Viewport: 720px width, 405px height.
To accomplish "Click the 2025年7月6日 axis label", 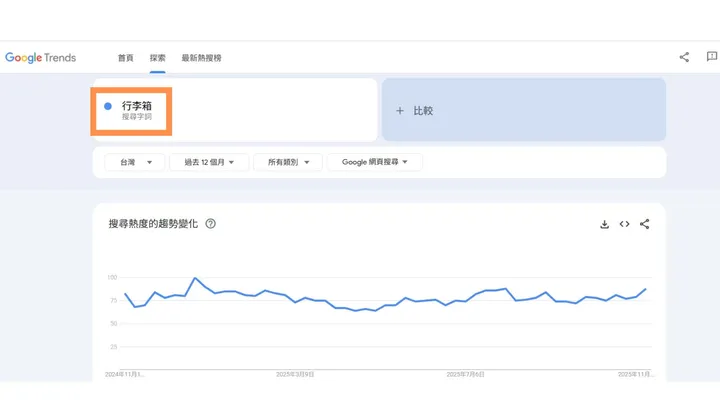I will click(466, 374).
